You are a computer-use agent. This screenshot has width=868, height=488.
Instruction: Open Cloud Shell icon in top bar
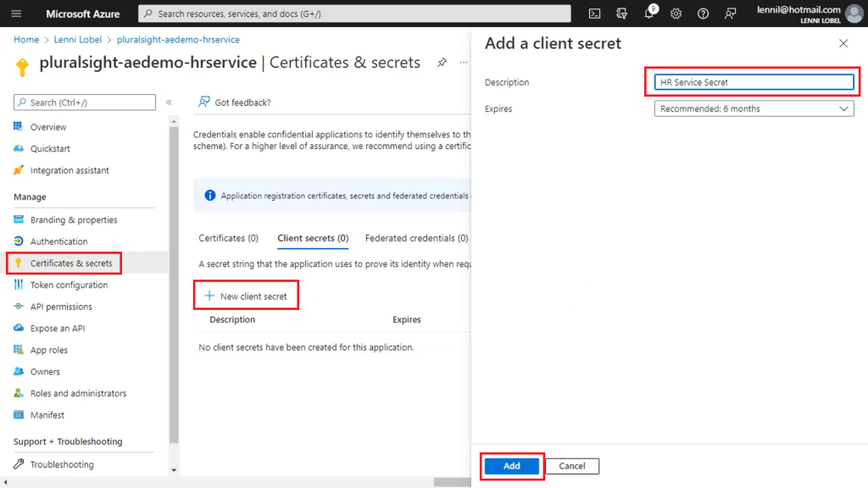594,14
